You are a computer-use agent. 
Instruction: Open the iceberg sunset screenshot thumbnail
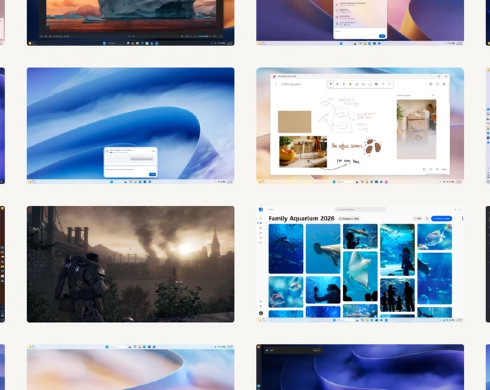[130, 23]
